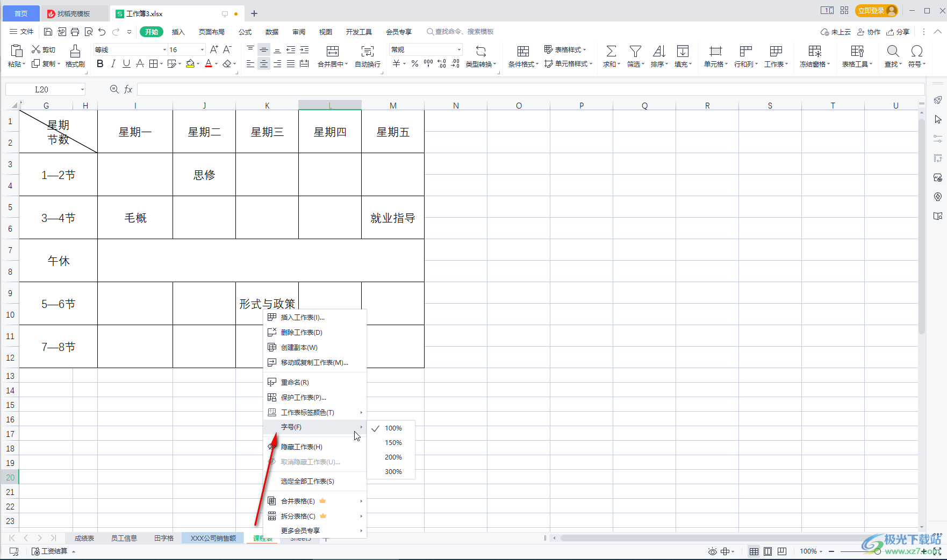Image resolution: width=947 pixels, height=560 pixels.
Task: Switch to normal grid view in status bar
Action: tap(754, 551)
